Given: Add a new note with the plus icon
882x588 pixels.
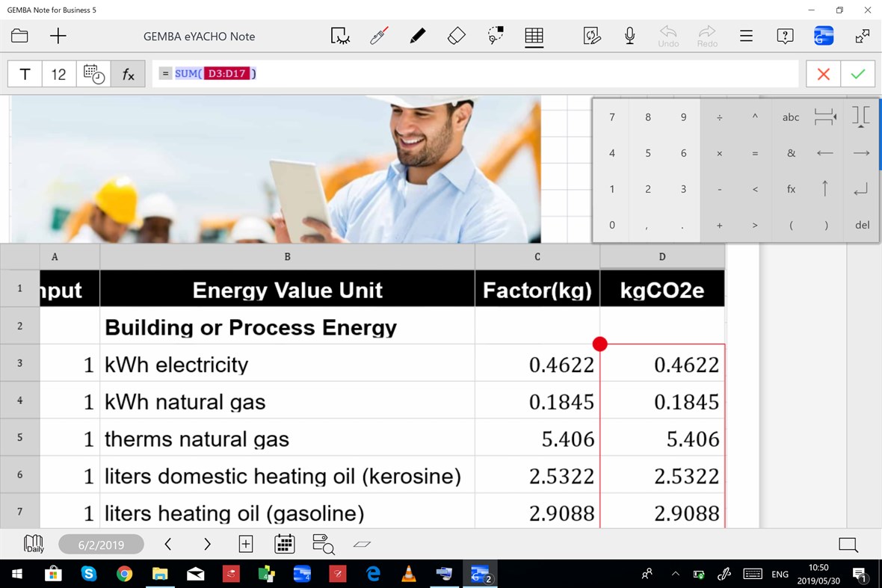Looking at the screenshot, I should 58,36.
